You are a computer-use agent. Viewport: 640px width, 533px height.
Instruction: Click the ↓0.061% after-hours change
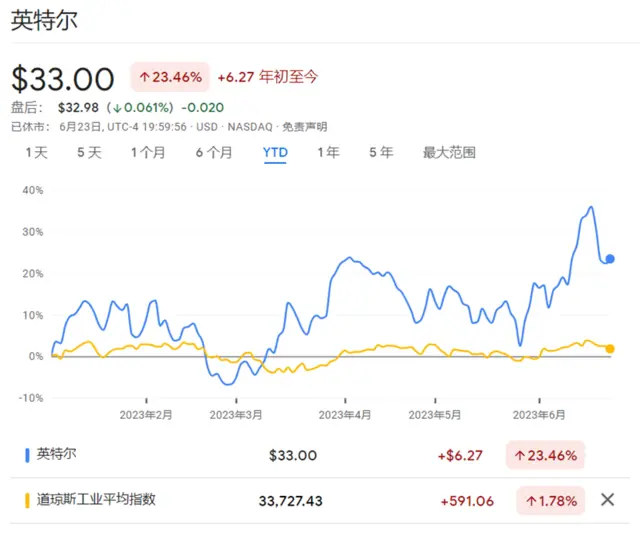tap(142, 108)
